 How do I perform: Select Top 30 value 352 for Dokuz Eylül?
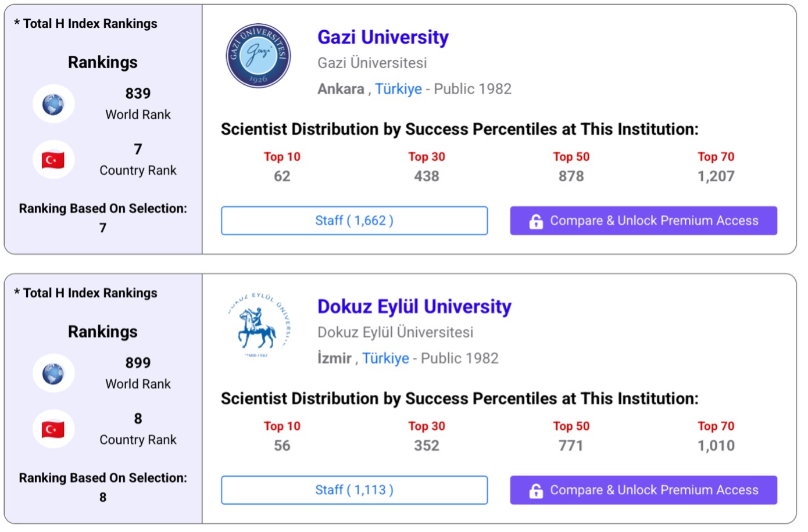click(x=426, y=445)
